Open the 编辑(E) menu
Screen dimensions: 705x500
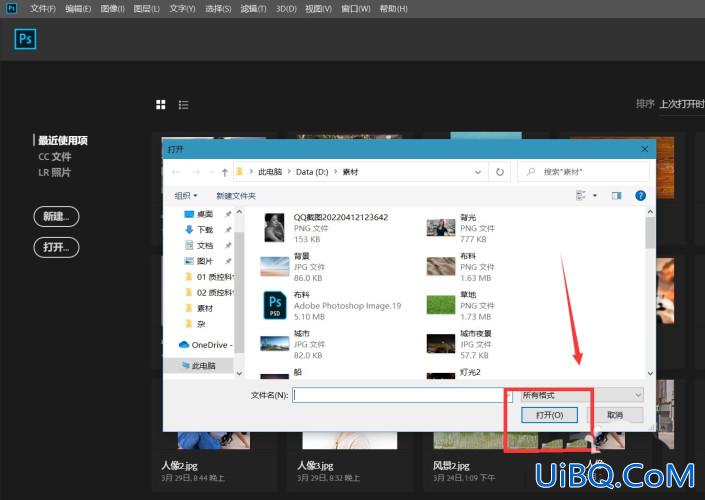coord(78,9)
